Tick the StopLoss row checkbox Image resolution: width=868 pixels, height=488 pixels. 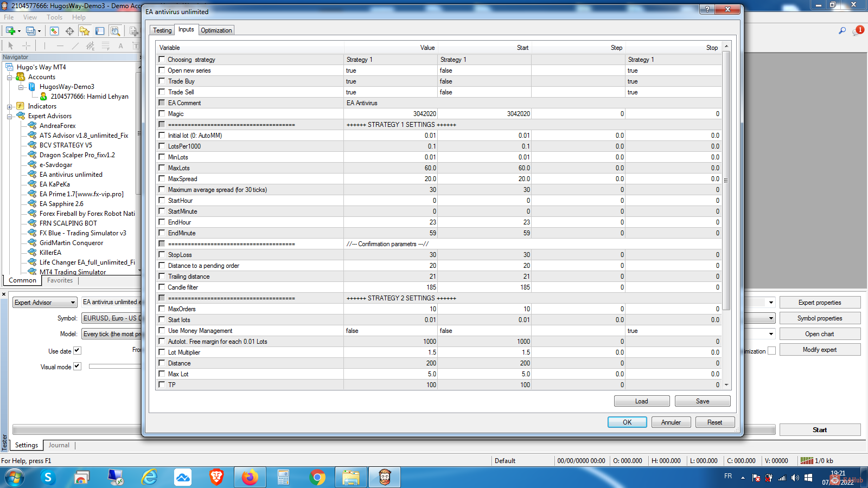(162, 254)
